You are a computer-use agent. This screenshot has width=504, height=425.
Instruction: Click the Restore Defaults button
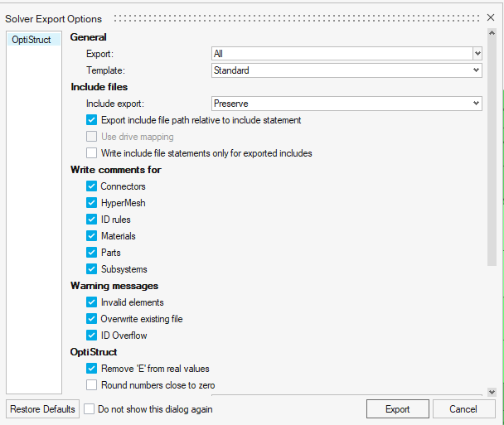tap(42, 408)
